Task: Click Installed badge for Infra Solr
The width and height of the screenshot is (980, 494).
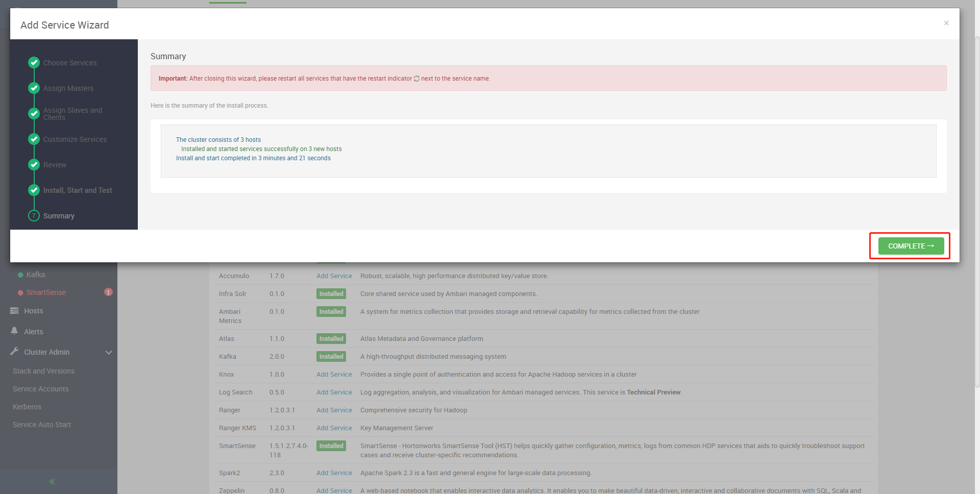Action: (331, 294)
